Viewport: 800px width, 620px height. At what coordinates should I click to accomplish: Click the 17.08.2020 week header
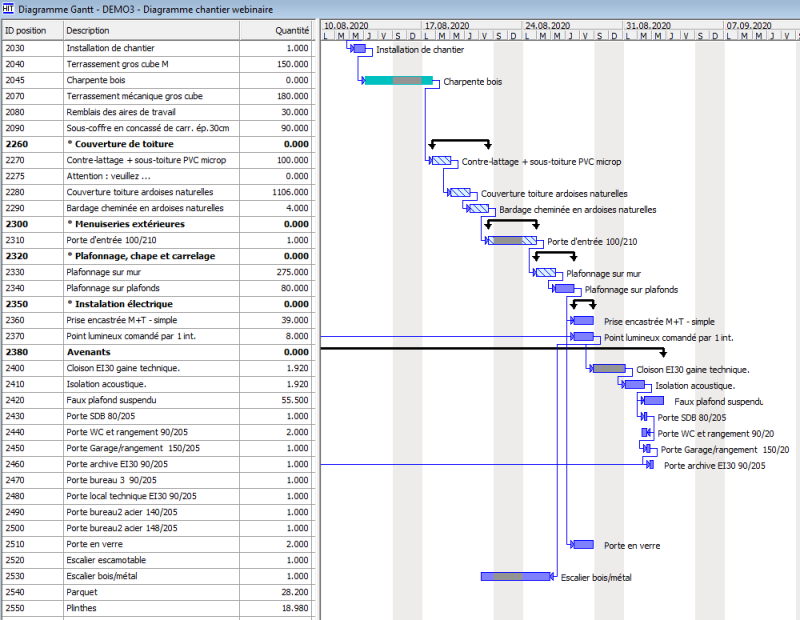pyautogui.click(x=446, y=25)
